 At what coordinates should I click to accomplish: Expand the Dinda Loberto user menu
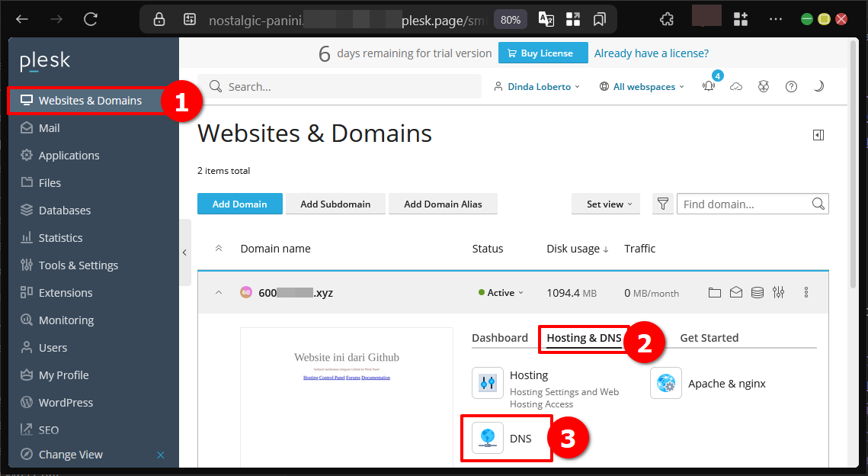coord(536,86)
